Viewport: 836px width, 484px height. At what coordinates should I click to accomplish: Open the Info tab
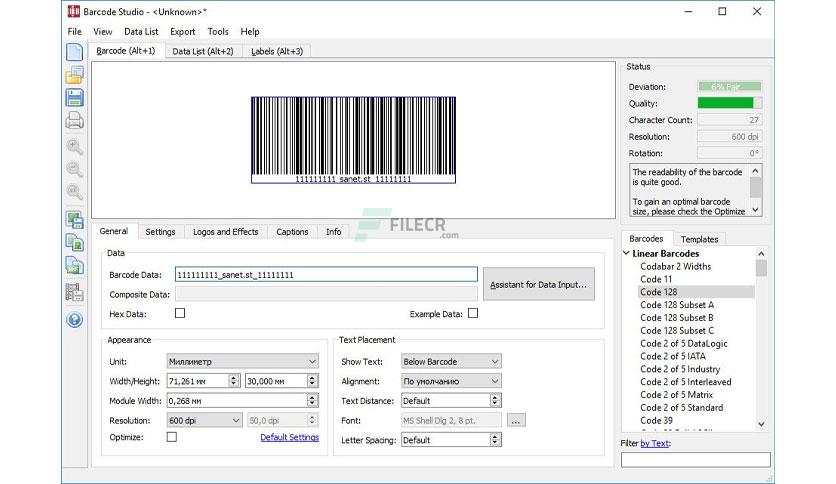333,232
